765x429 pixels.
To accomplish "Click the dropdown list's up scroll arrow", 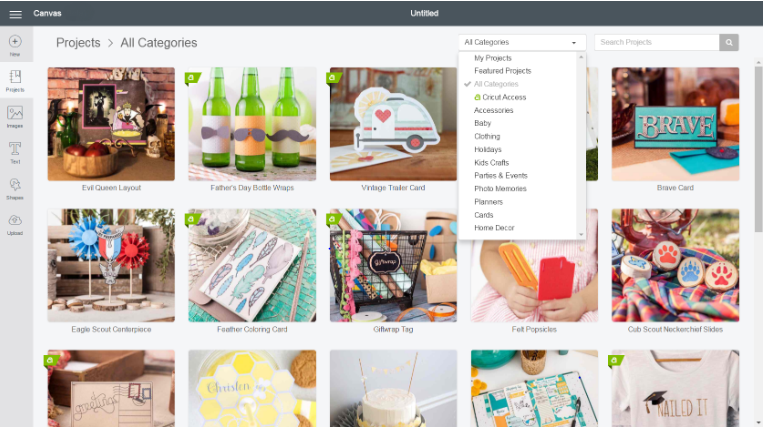I will pos(581,57).
